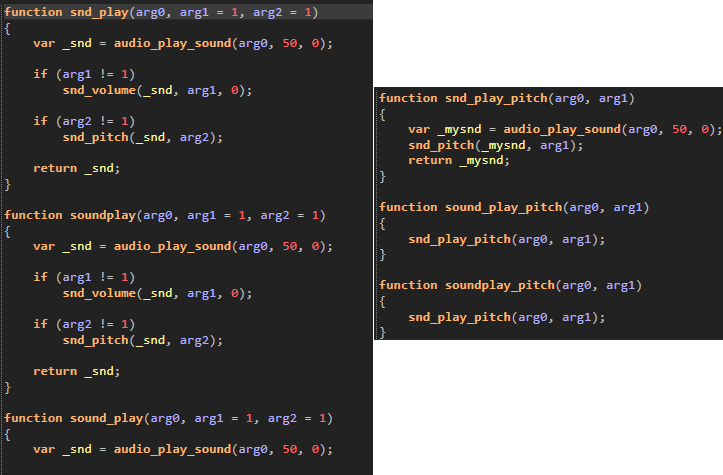Click the 'var _mysnd = audio_play_sound' line
Screen dimensions: 723x475
pos(565,129)
